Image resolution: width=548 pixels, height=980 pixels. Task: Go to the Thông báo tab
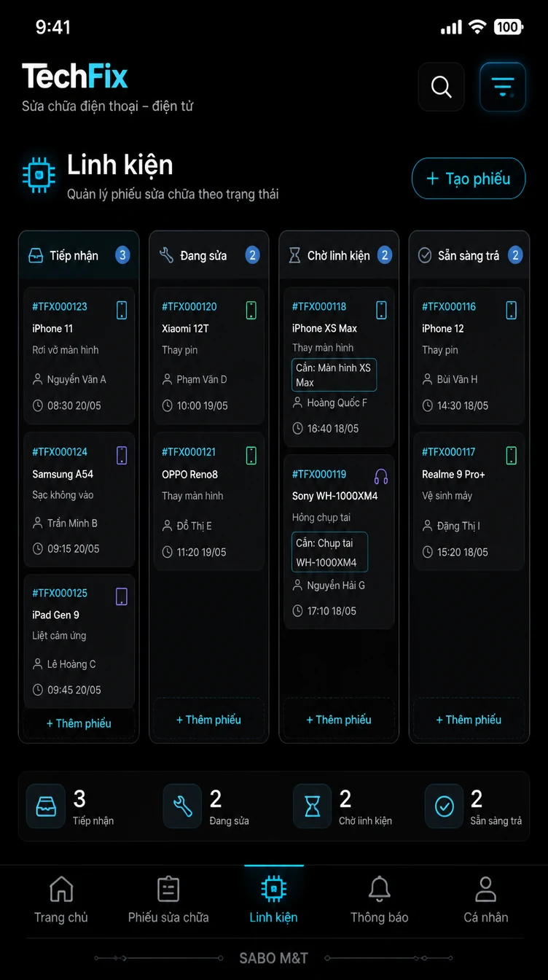click(x=379, y=900)
